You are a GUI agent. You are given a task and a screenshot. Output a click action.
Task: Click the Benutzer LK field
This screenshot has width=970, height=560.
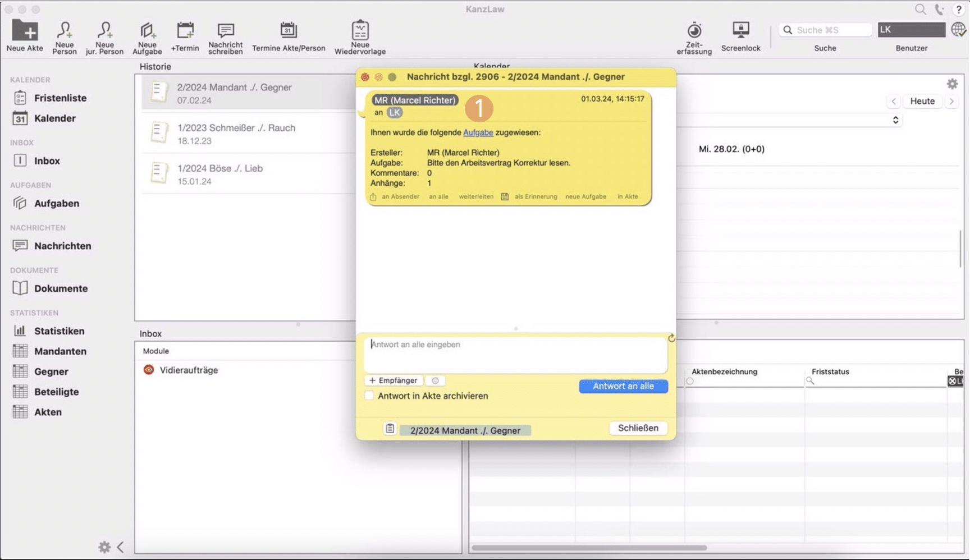(912, 30)
